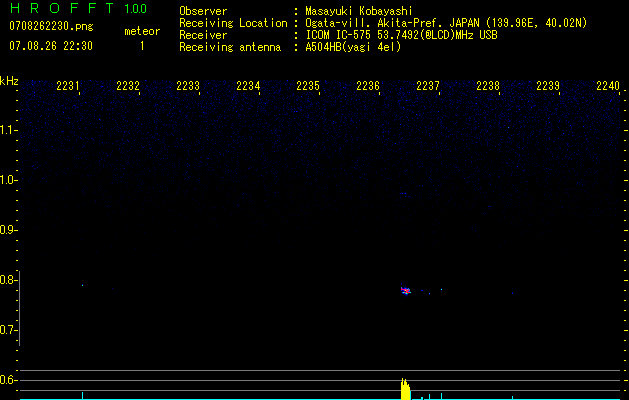Click the 2238 time axis marker
This screenshot has height=400, width=629.
[x=488, y=86]
